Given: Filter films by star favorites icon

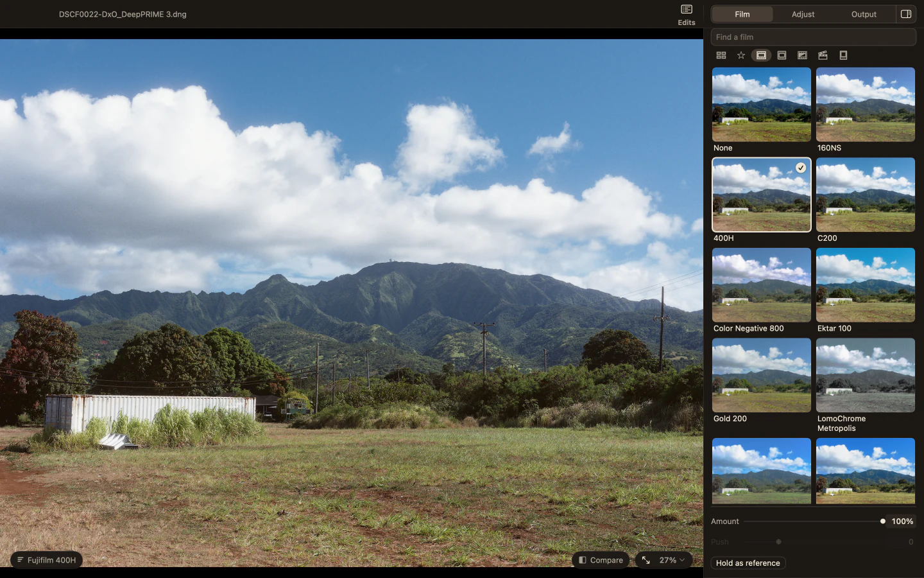Looking at the screenshot, I should [741, 55].
